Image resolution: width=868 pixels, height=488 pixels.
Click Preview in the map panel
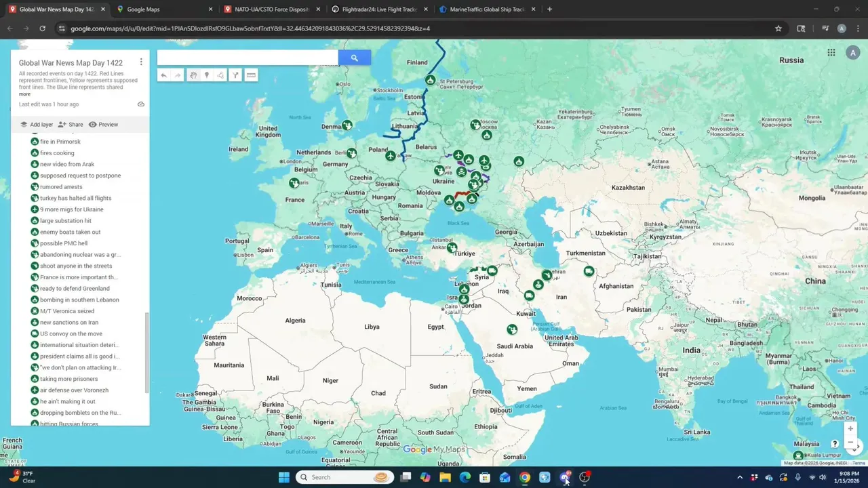pos(103,125)
